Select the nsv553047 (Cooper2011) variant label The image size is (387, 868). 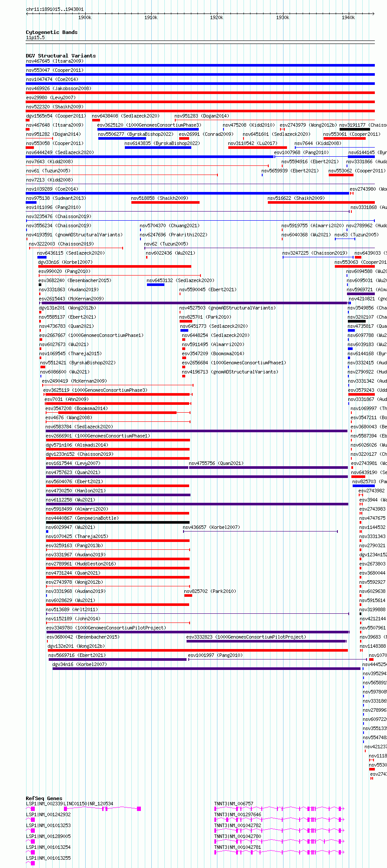tap(54, 70)
